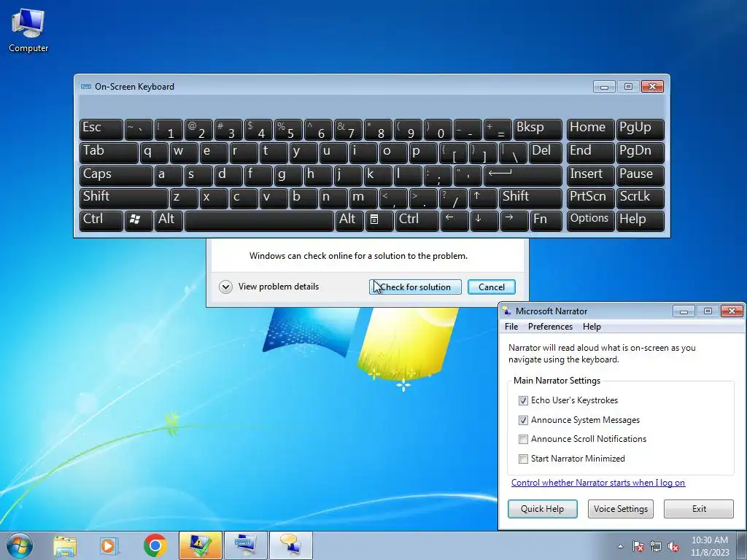Show hidden system tray icons
The image size is (747, 560).
point(620,546)
